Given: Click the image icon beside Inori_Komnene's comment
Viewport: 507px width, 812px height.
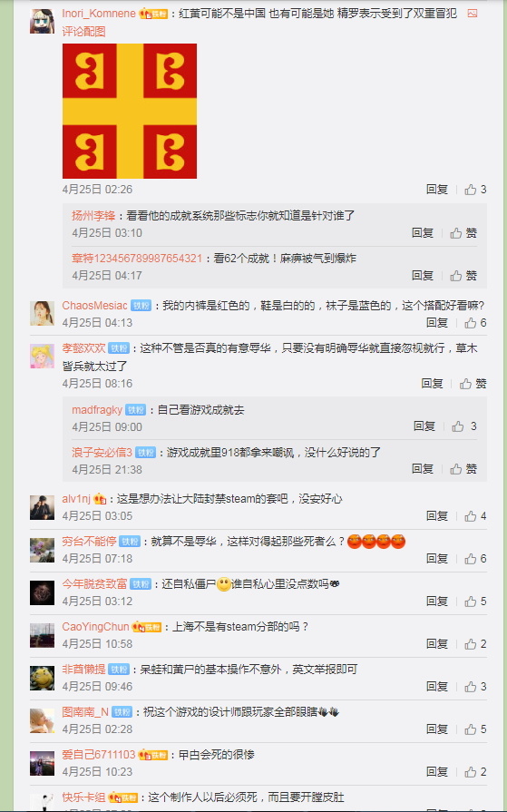Looking at the screenshot, I should pyautogui.click(x=472, y=14).
